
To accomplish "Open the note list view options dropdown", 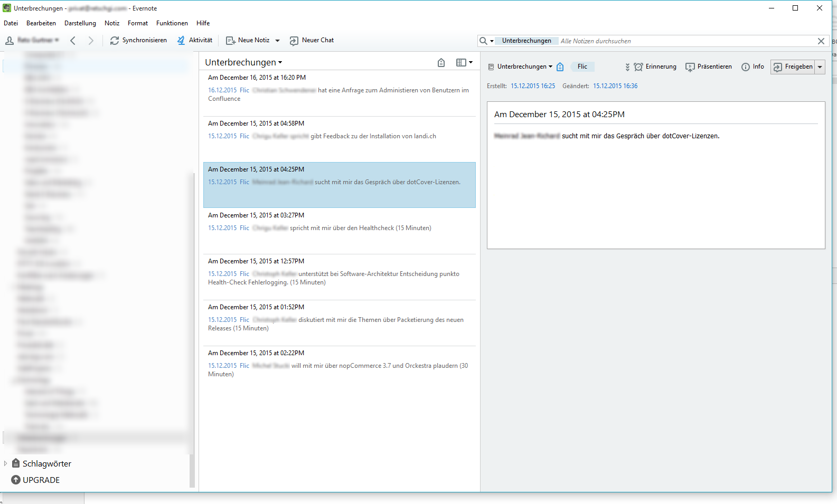I will (x=464, y=63).
